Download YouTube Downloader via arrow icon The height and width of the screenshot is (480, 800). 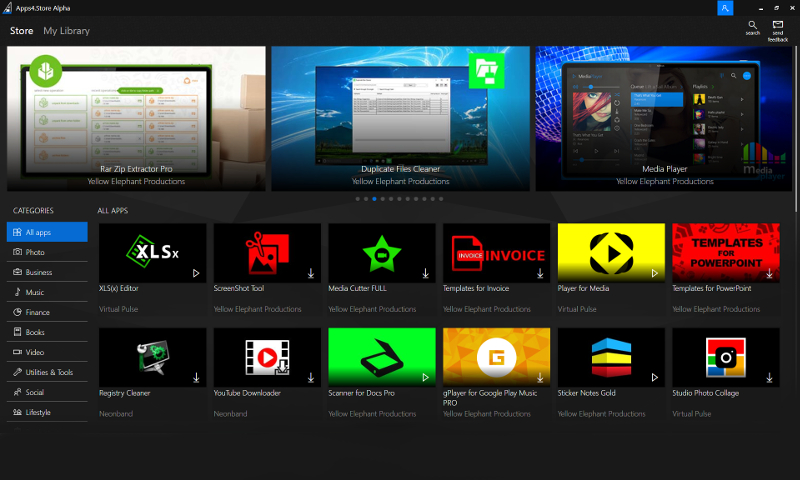[311, 377]
